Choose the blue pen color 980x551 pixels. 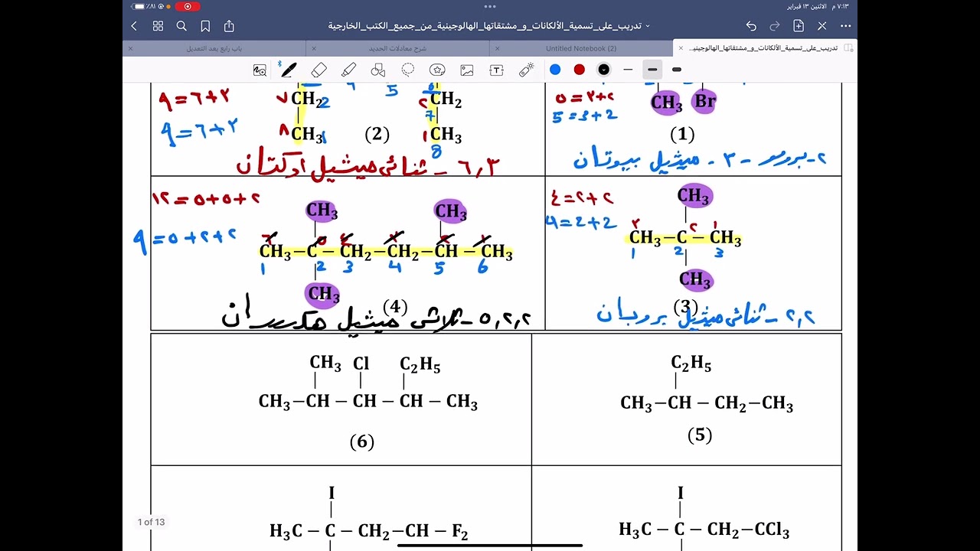[555, 70]
